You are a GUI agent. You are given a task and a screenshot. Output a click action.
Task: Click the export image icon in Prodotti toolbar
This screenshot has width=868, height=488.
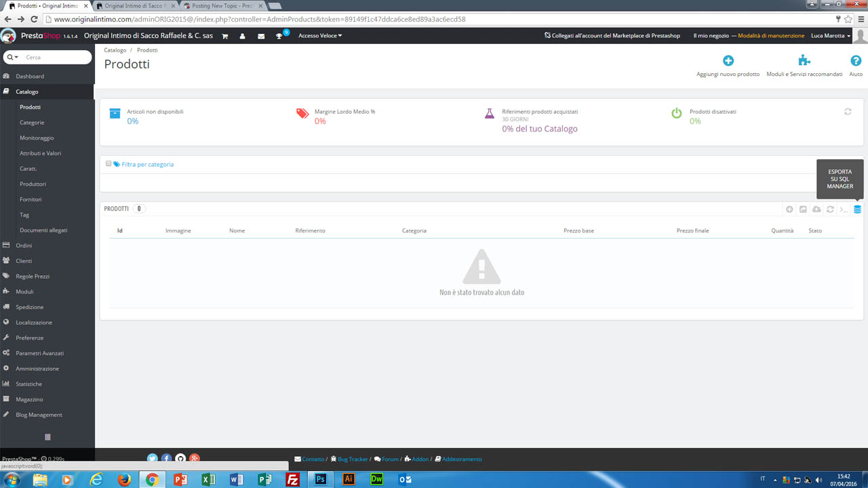pyautogui.click(x=803, y=209)
